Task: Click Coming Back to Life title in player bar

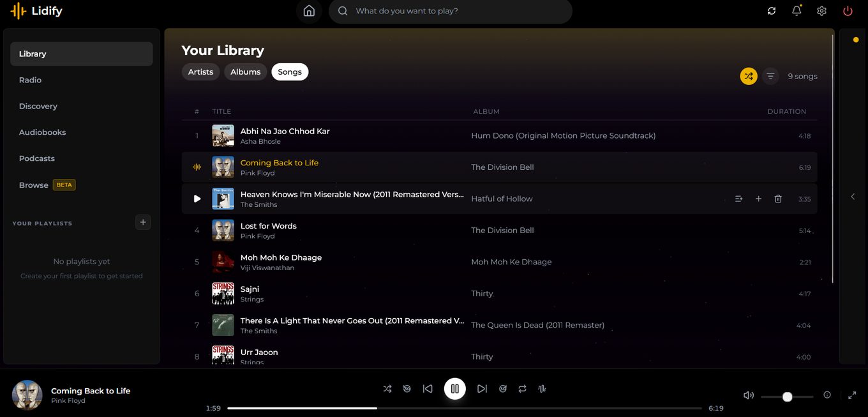Action: 91,391
